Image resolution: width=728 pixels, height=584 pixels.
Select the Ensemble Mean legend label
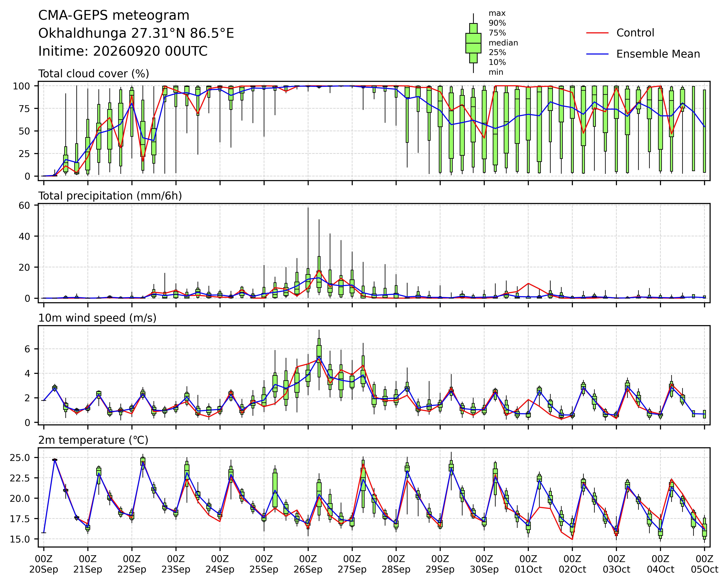[x=658, y=54]
